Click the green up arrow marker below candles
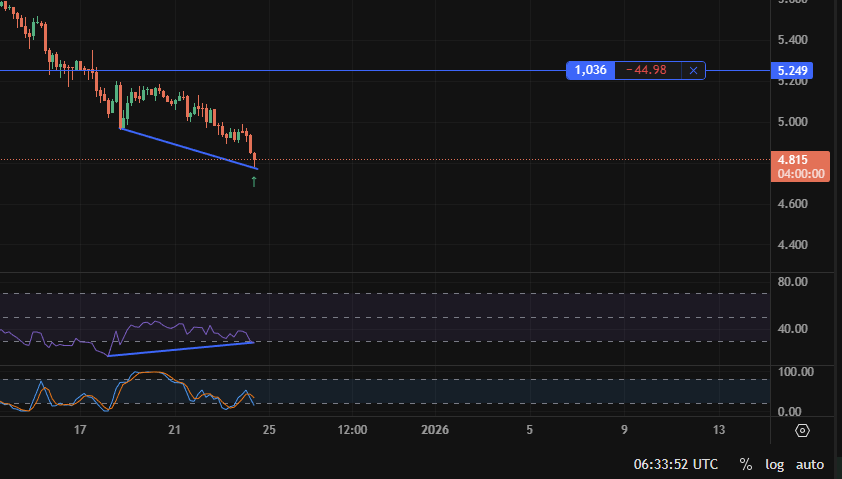The height and width of the screenshot is (479, 842). tap(254, 182)
